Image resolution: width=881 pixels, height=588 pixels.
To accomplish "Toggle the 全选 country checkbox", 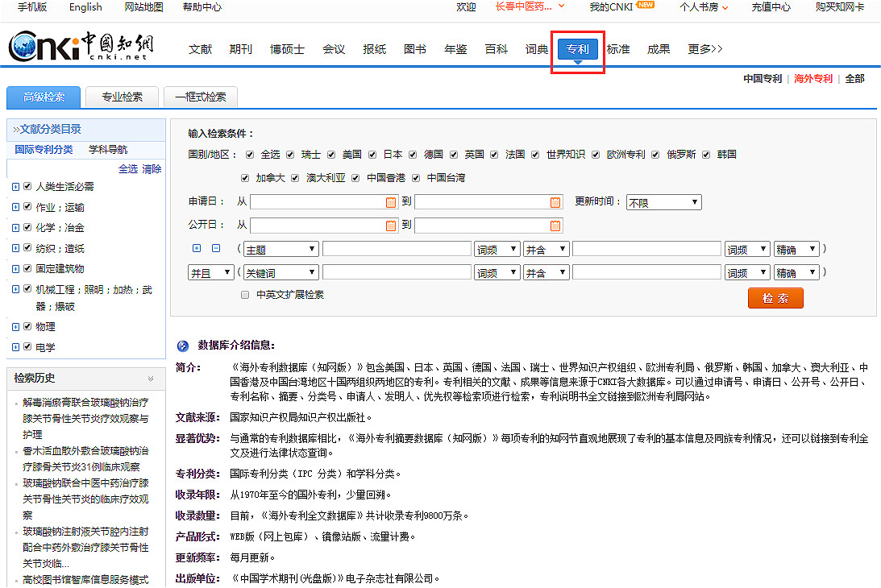I will (x=250, y=155).
